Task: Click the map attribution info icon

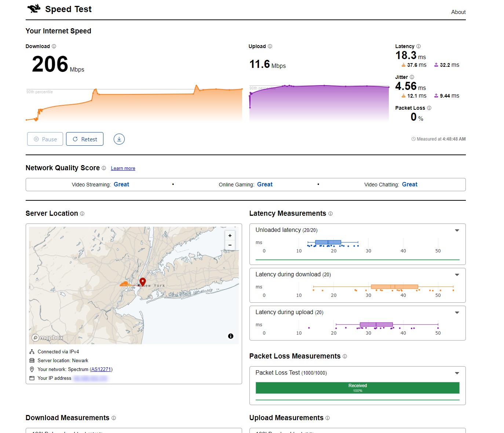Action: click(231, 336)
